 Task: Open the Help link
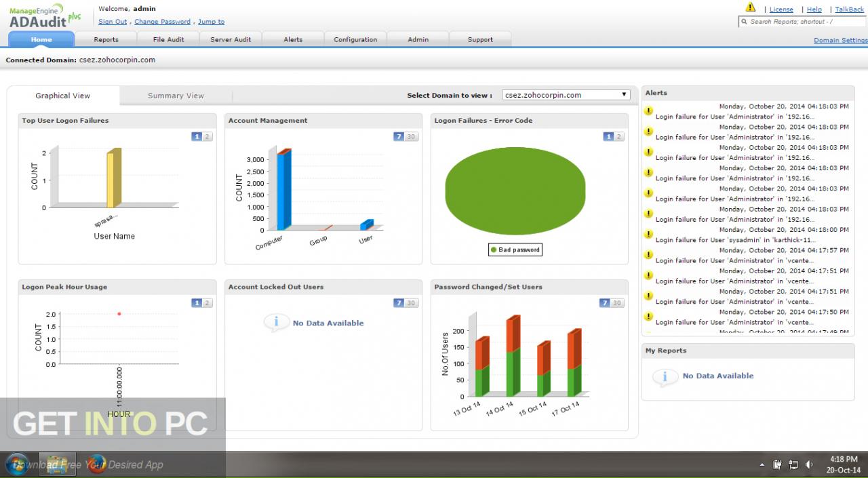(x=814, y=9)
